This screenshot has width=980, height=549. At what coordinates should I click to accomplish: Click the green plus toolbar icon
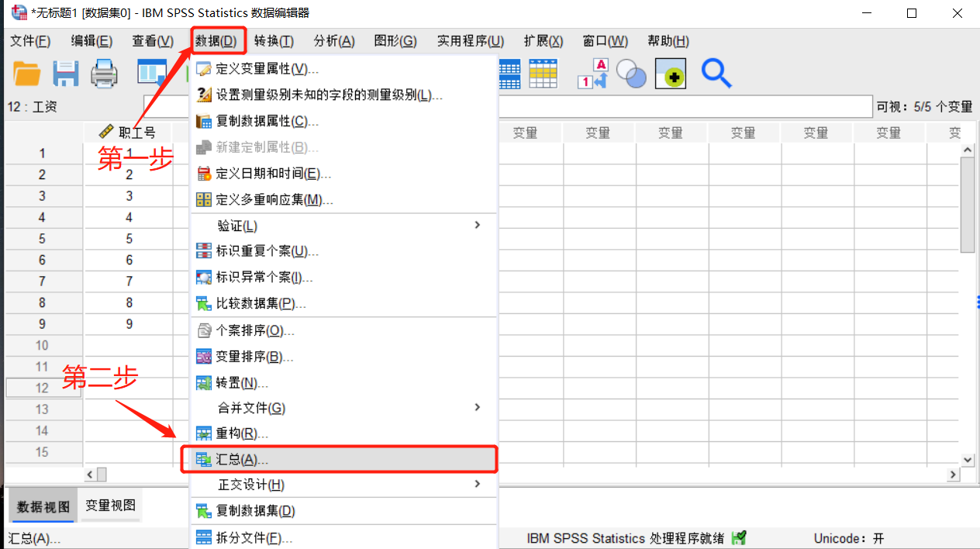pos(671,74)
